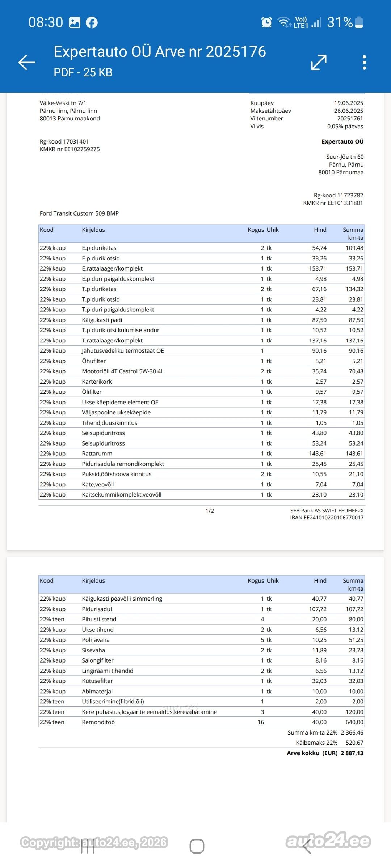Image resolution: width=391 pixels, height=868 pixels.
Task: Select the 'Ford Transit Custom 509 BMP' line
Action: pos(79,213)
